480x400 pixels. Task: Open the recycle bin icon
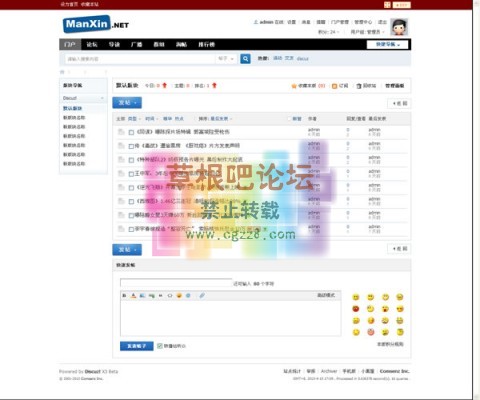[x=359, y=86]
